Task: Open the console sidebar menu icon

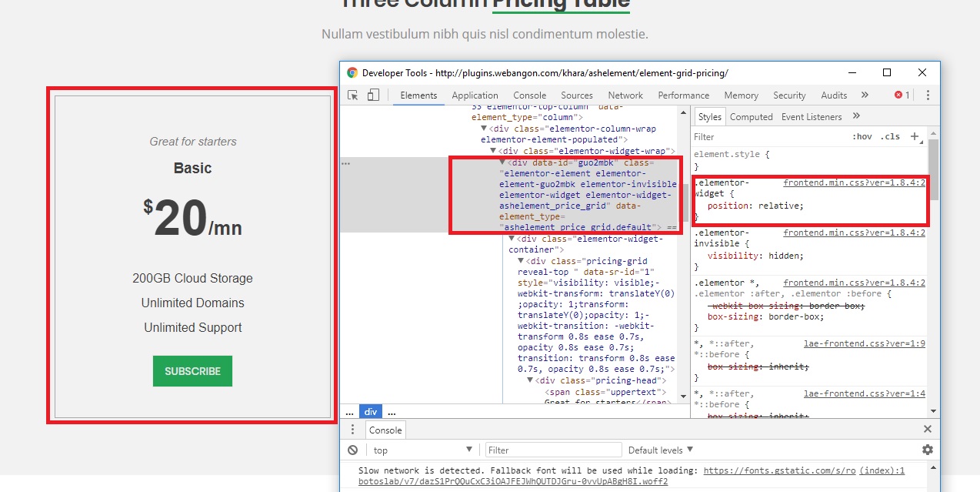Action: [x=353, y=430]
